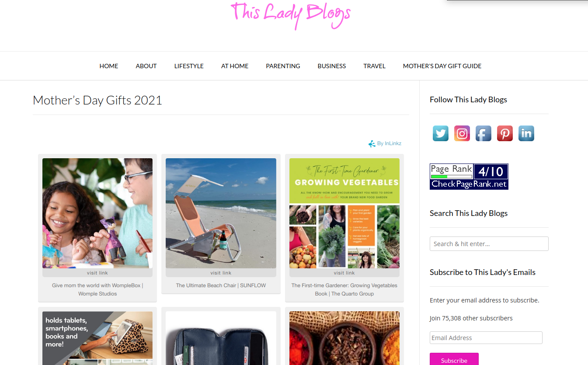Open the leopard tablet pillow thumbnail
Screen dimensions: 588x365
[x=97, y=338]
